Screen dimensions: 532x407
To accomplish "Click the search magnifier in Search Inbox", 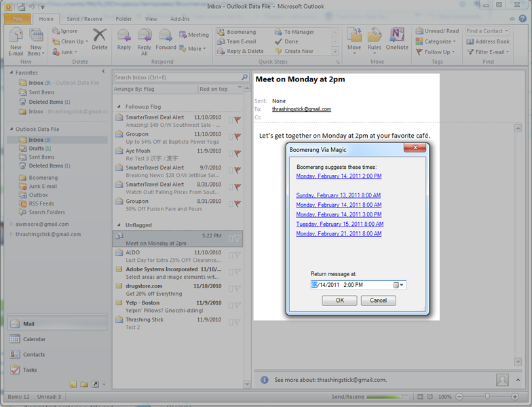I will [x=244, y=77].
